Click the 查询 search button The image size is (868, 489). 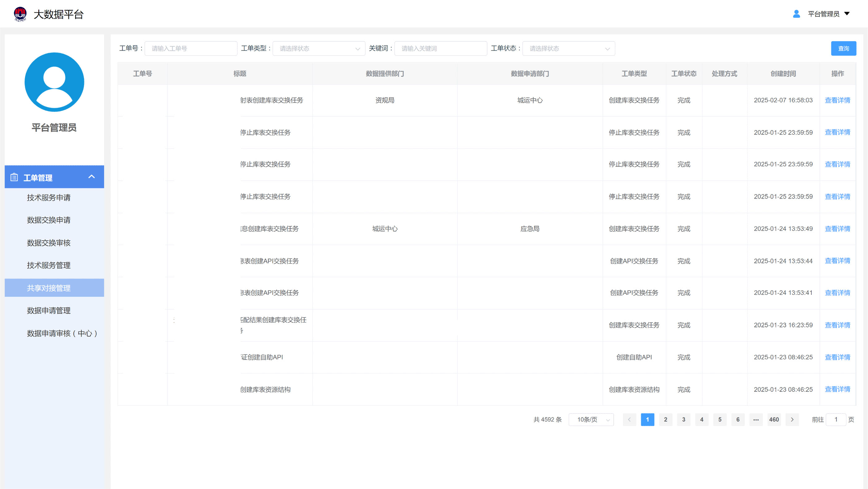click(x=843, y=49)
